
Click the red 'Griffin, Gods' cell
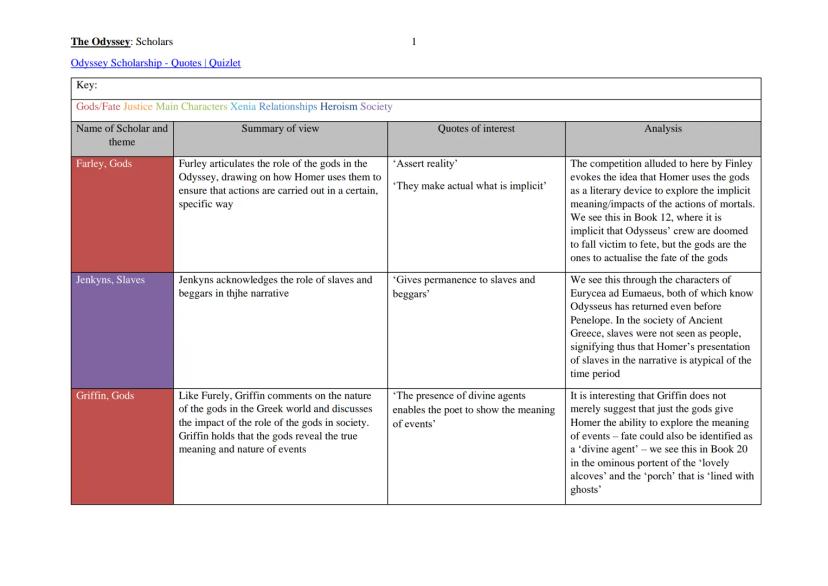(x=105, y=396)
